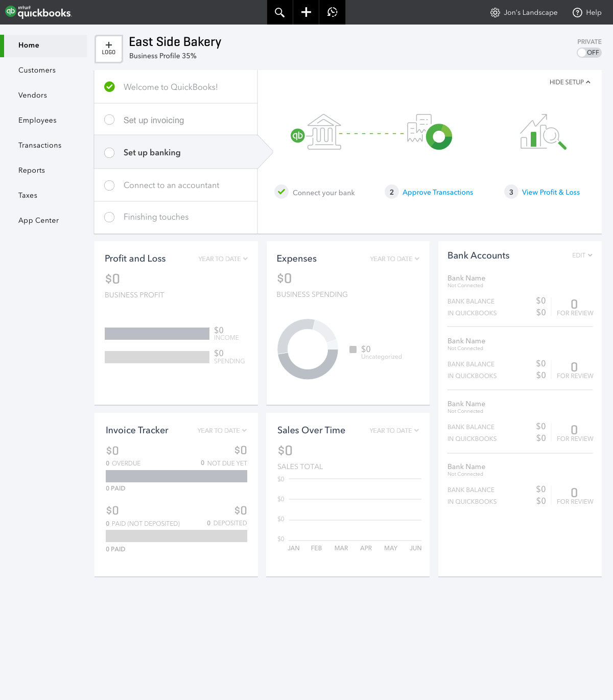Click the receipt and donut chart illustration
The height and width of the screenshot is (700, 613).
click(x=430, y=132)
